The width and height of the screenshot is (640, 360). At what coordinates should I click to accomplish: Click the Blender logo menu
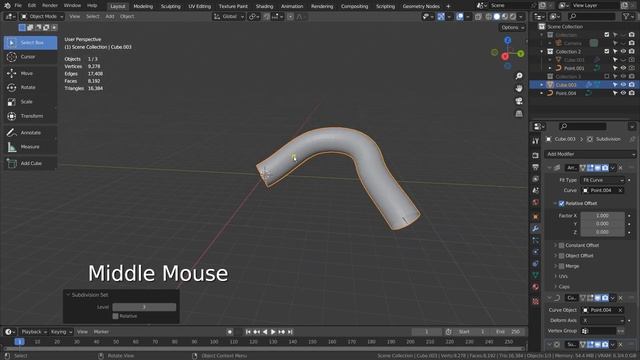click(x=7, y=6)
